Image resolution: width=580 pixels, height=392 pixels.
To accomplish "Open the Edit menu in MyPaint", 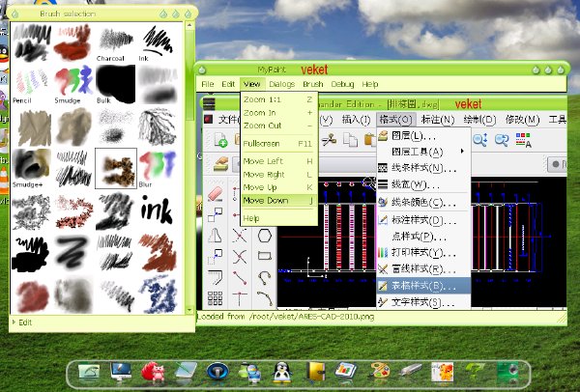I will [228, 84].
